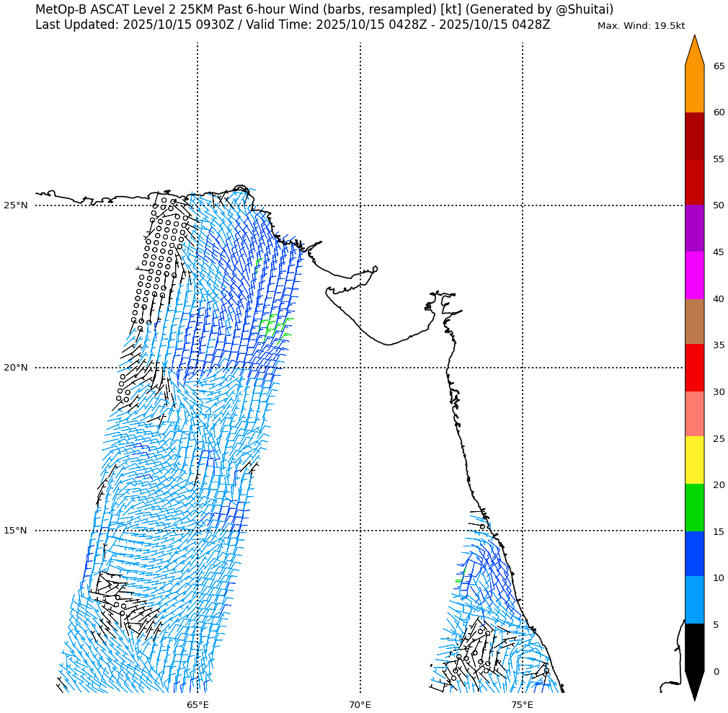Click the Max. Wind 19.5kt label
The height and width of the screenshot is (713, 728).
click(641, 26)
